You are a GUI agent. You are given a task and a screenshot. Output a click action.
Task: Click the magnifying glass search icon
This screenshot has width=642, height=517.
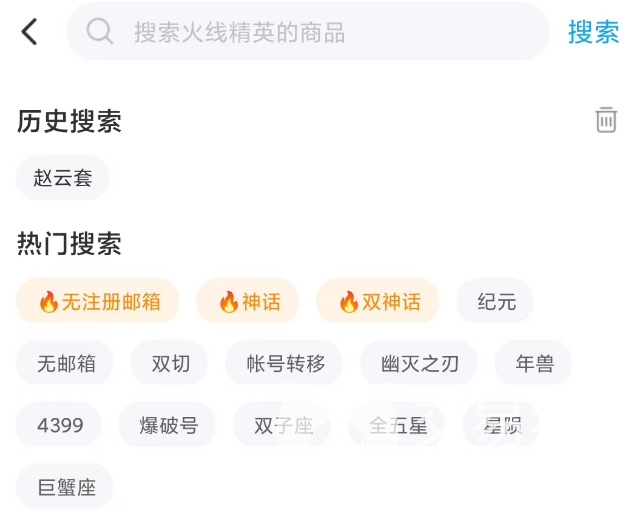(x=99, y=32)
